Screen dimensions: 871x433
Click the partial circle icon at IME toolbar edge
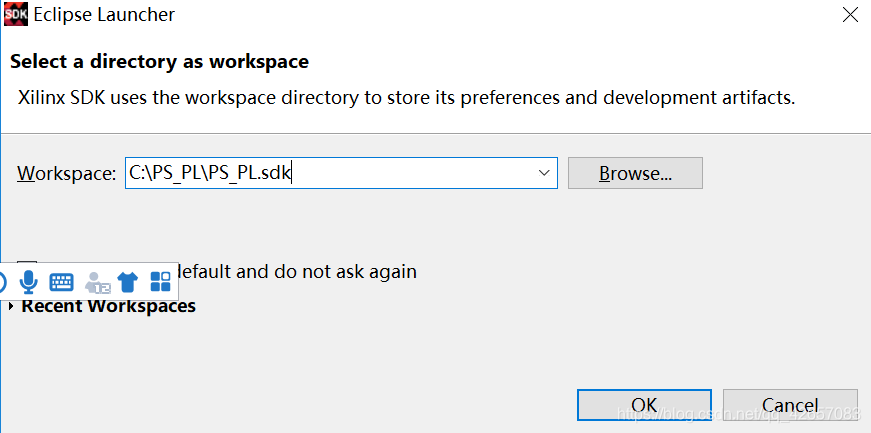tap(2, 282)
